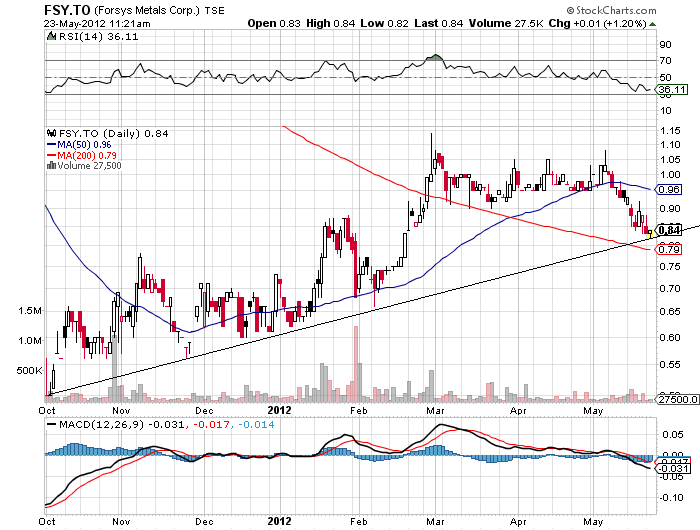Click the red -0.017 MACD signal value
The width and height of the screenshot is (700, 530).
click(x=210, y=425)
